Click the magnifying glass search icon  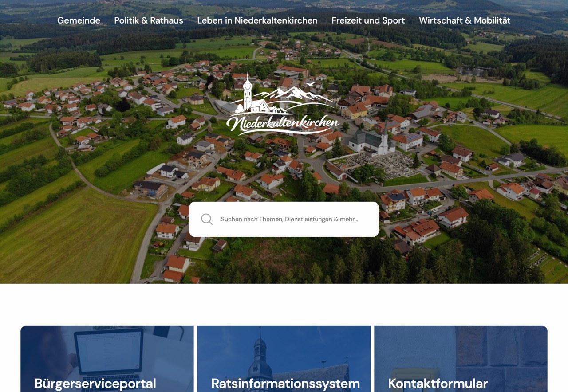pos(207,219)
